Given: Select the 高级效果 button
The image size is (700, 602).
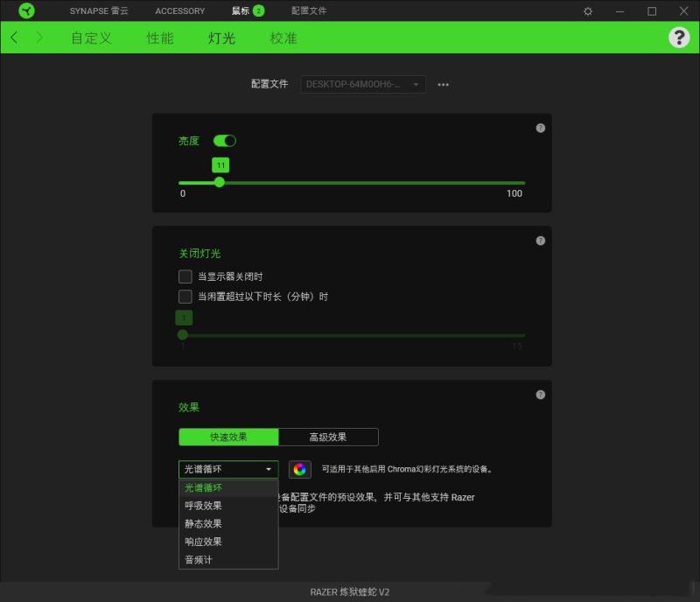Looking at the screenshot, I should [328, 437].
